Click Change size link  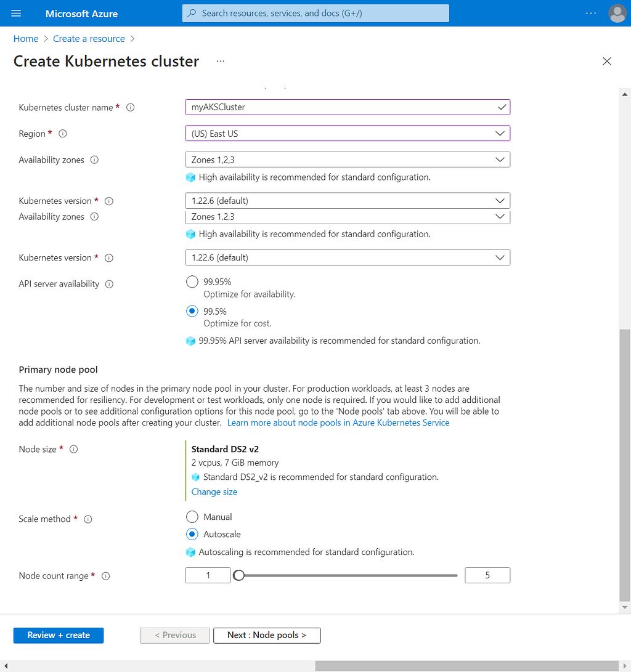click(214, 492)
